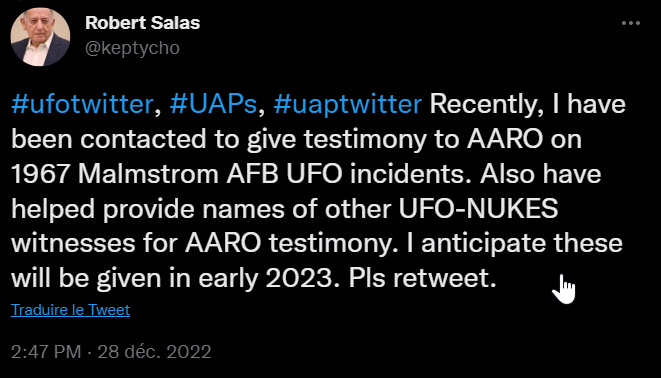Image resolution: width=661 pixels, height=378 pixels.
Task: Visit the @keptycho handle
Action: pos(132,48)
